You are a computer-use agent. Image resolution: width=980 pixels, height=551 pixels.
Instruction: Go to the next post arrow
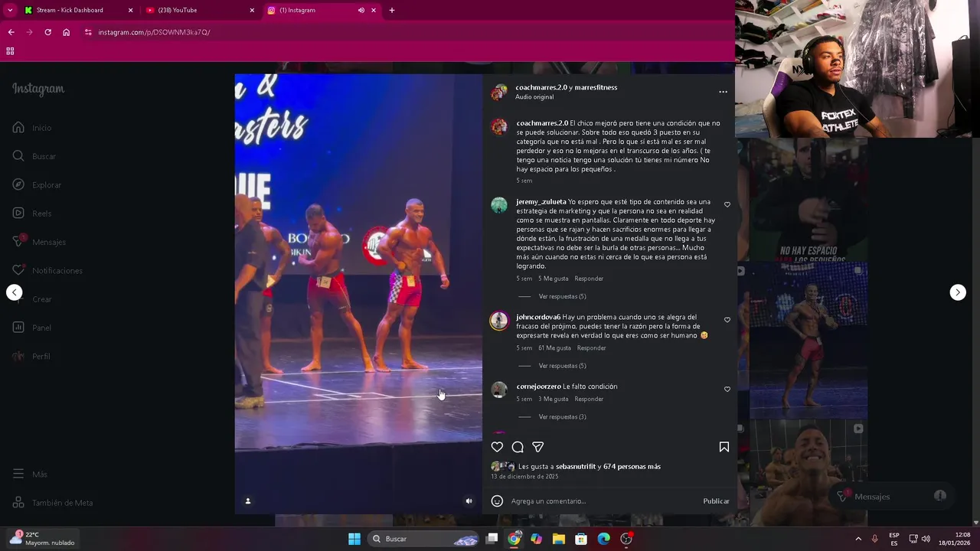958,292
